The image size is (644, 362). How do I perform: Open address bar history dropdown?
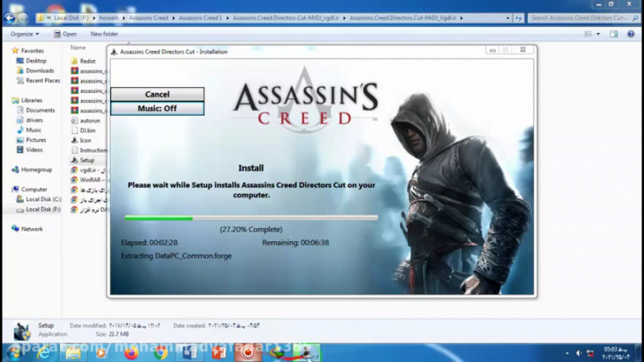pos(507,18)
